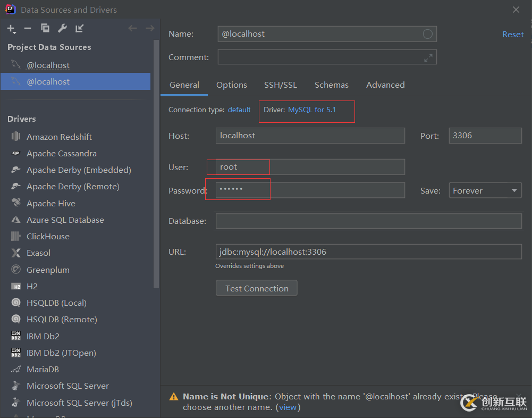532x418 pixels.
Task: Click the color circle in Name field
Action: pos(427,34)
